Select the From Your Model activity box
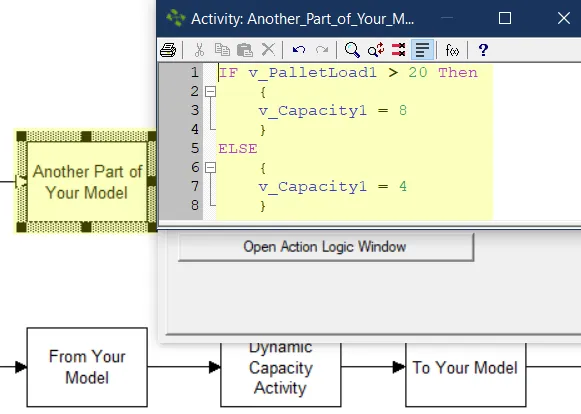Viewport: 581px width, 414px height. point(87,367)
